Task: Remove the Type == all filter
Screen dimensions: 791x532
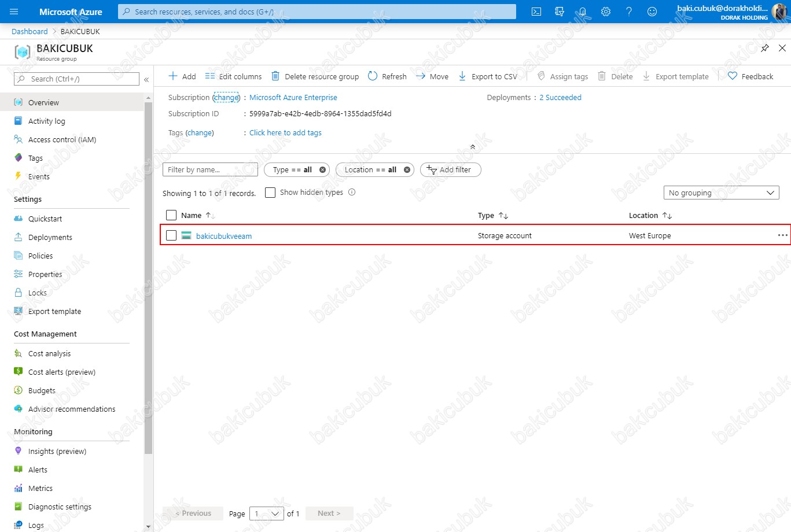Action: pyautogui.click(x=323, y=169)
